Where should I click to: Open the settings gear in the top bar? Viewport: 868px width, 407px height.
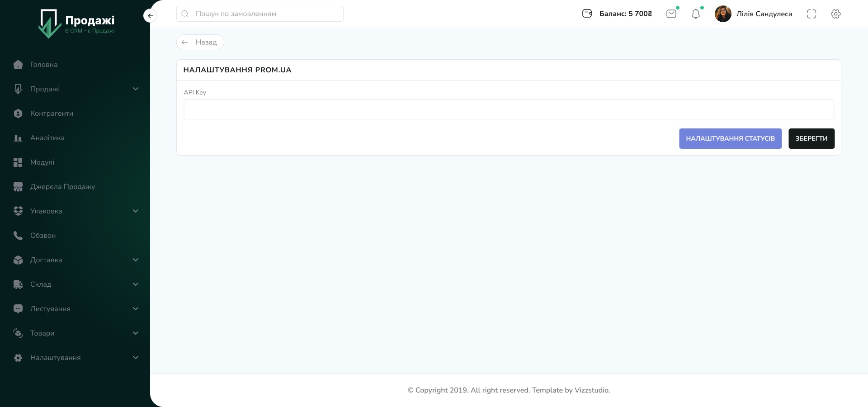(836, 14)
